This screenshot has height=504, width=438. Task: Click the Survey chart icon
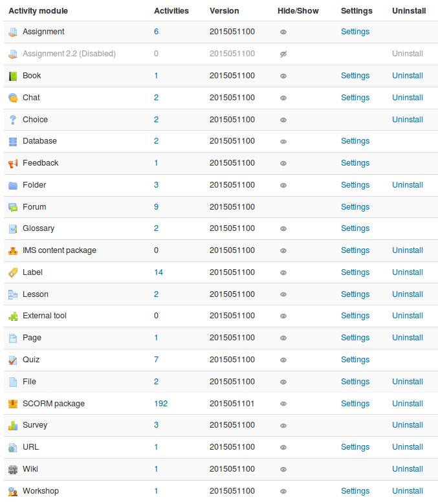point(13,425)
